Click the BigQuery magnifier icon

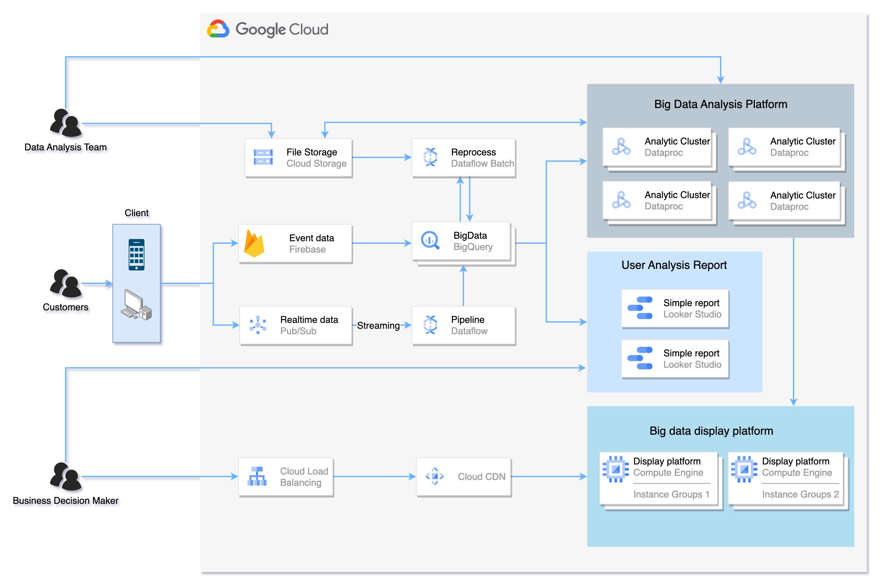coord(430,240)
